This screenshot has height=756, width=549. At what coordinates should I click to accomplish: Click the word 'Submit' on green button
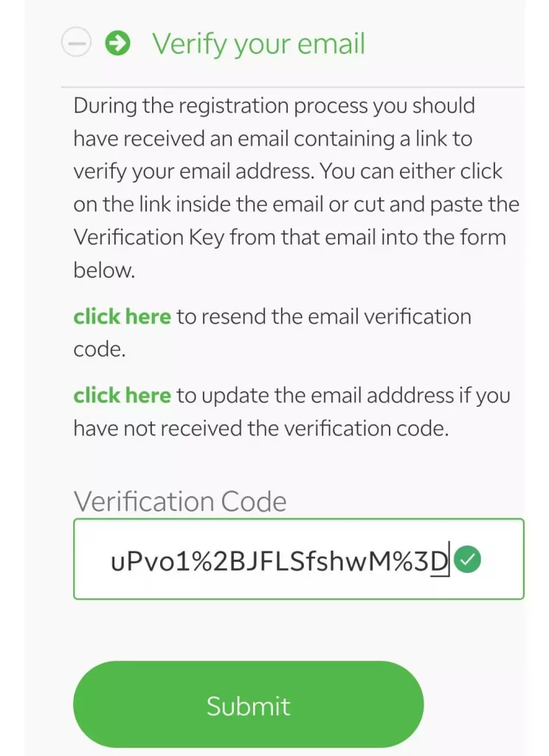[x=248, y=706]
